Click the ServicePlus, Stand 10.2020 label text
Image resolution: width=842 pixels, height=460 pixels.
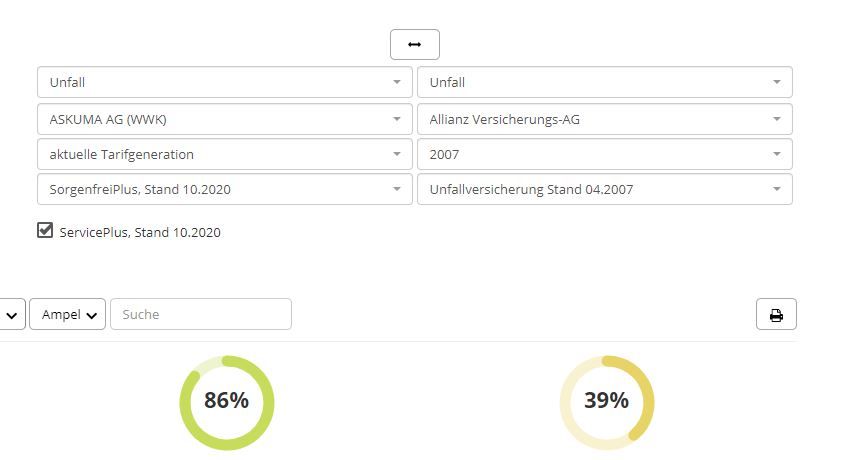tap(140, 232)
